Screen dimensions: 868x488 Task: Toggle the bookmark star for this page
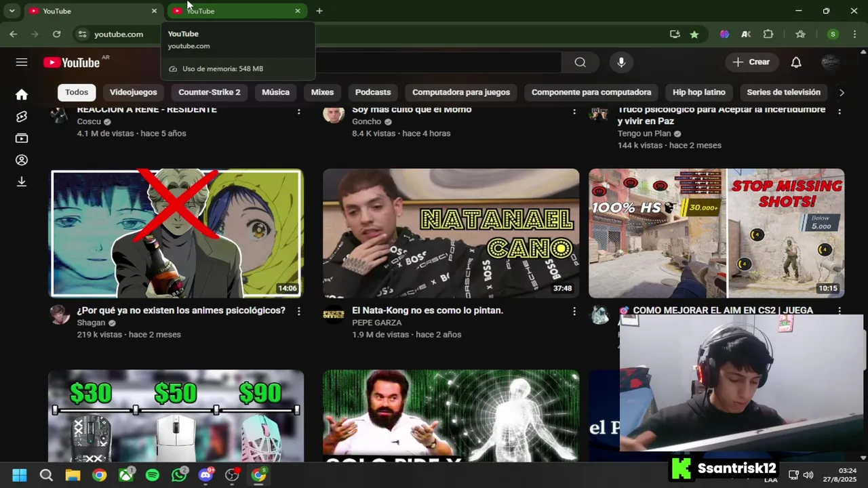(x=694, y=34)
